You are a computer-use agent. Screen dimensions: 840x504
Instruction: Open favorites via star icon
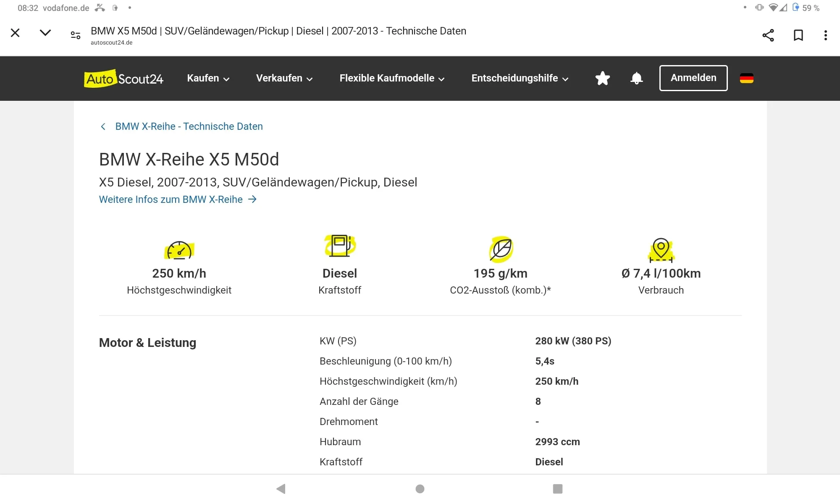603,78
